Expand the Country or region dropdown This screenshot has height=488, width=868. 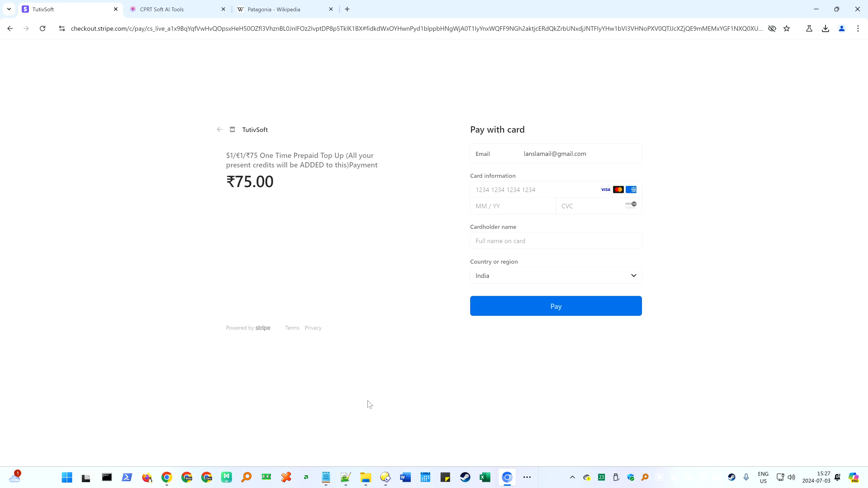tap(556, 275)
